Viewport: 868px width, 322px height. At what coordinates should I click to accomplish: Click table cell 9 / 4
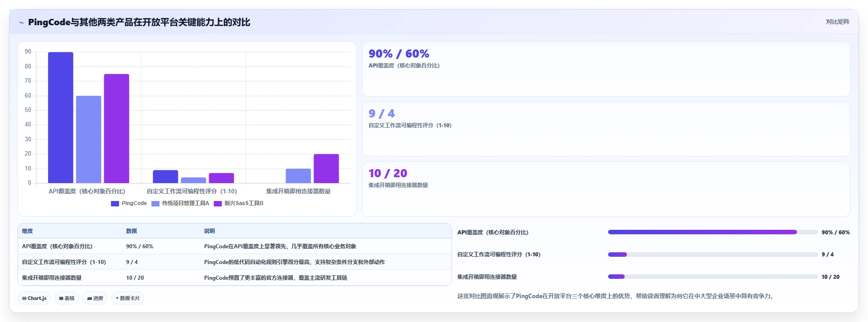pos(132,262)
